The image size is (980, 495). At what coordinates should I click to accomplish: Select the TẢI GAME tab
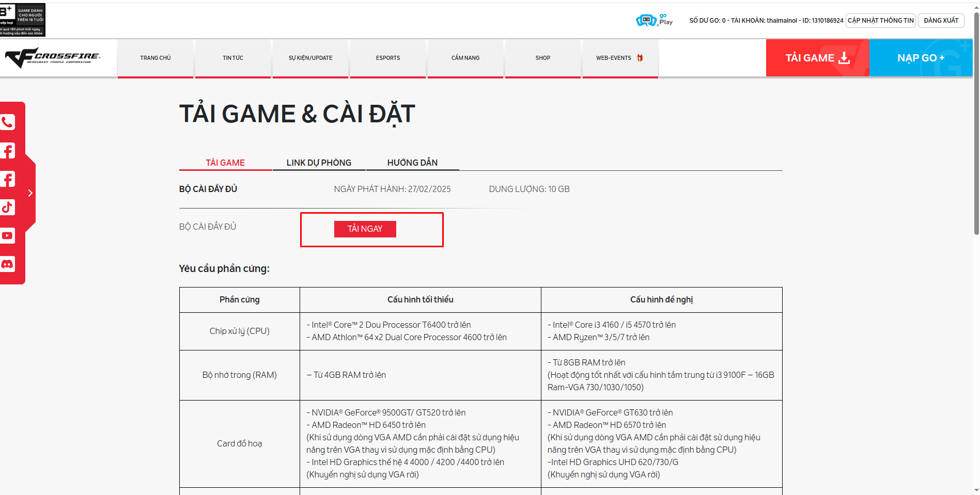(225, 163)
